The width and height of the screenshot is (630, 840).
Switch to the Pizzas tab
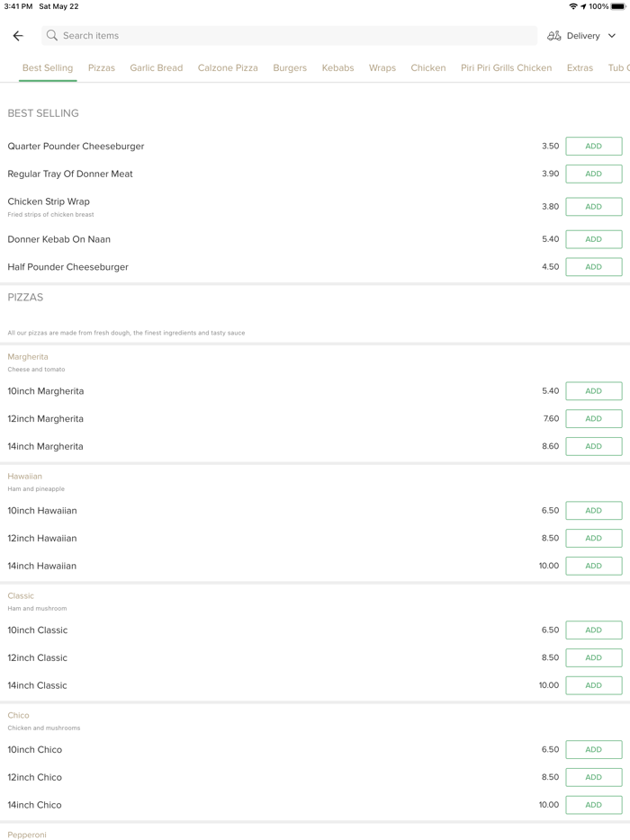point(102,67)
